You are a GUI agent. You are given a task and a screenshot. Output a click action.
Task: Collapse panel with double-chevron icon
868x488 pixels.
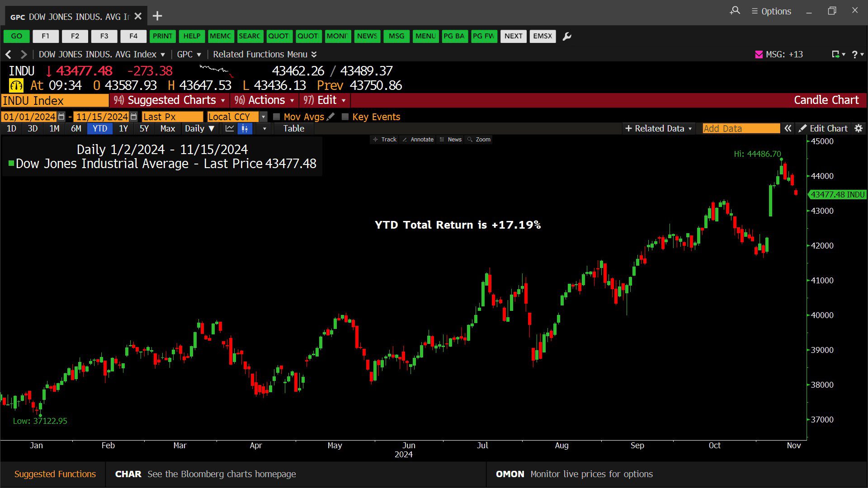point(788,128)
